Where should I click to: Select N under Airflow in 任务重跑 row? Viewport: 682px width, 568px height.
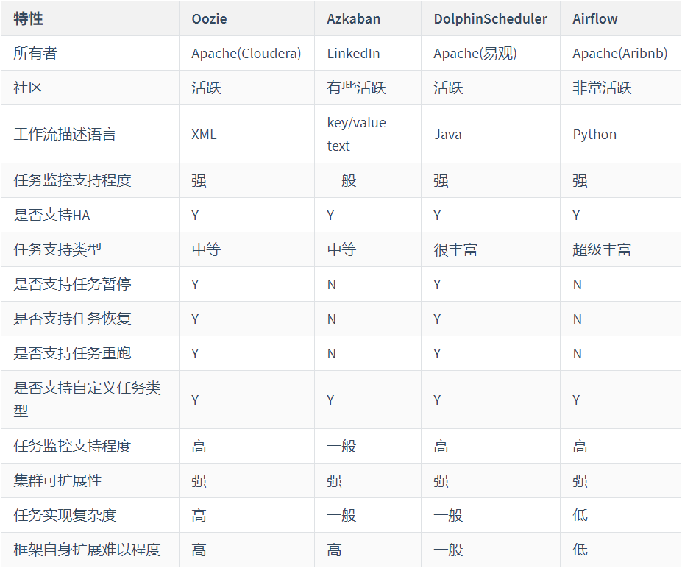577,353
